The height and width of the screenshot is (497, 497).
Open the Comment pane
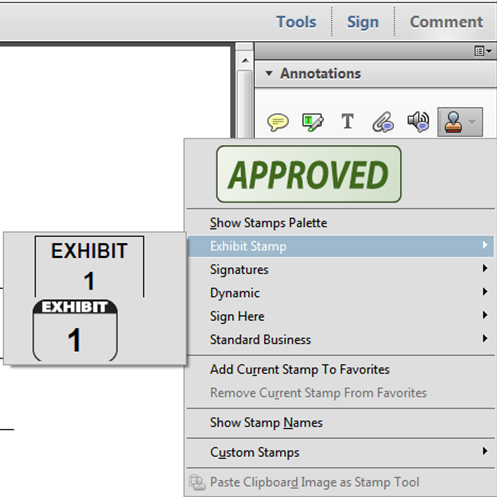click(446, 22)
